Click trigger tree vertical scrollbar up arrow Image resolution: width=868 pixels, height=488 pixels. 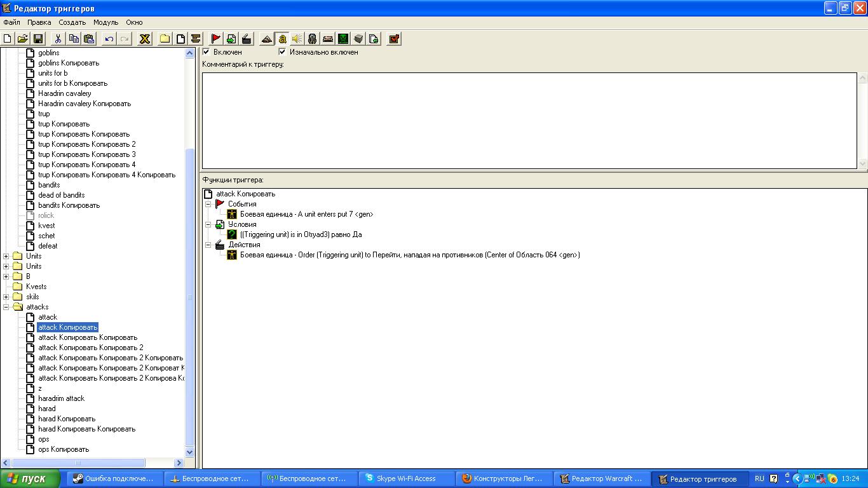click(189, 53)
